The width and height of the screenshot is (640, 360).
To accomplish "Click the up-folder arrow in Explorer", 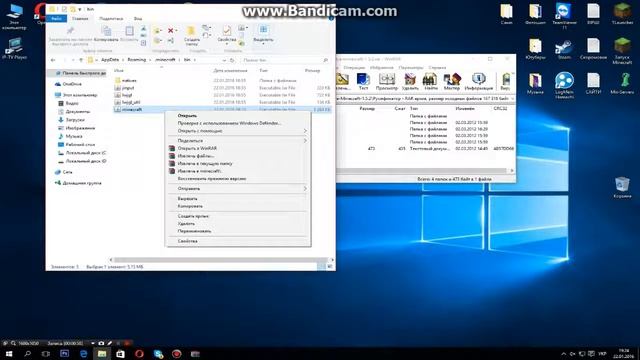I will tap(81, 60).
